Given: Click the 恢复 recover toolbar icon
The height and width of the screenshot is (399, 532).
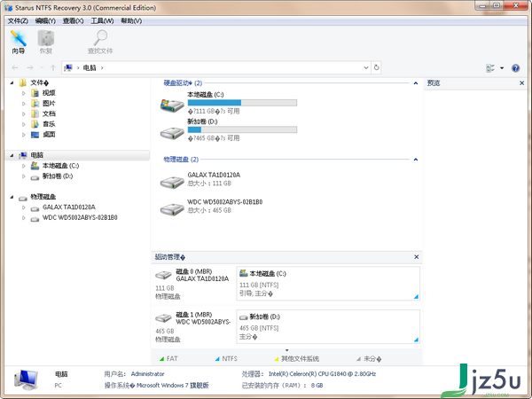Looking at the screenshot, I should click(x=46, y=42).
